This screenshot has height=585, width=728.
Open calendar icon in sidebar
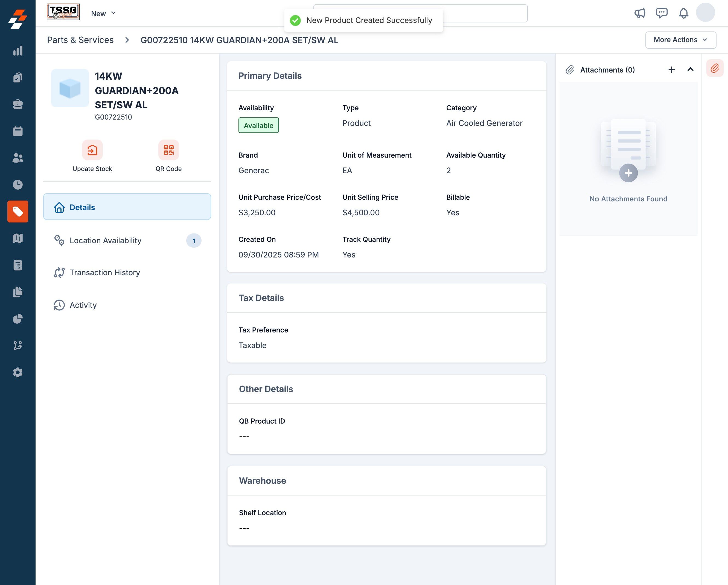(x=18, y=131)
